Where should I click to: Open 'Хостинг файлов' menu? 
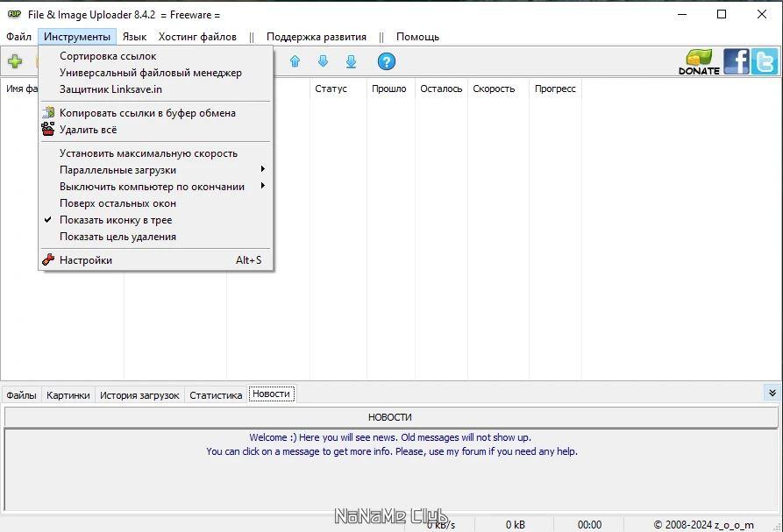click(197, 37)
